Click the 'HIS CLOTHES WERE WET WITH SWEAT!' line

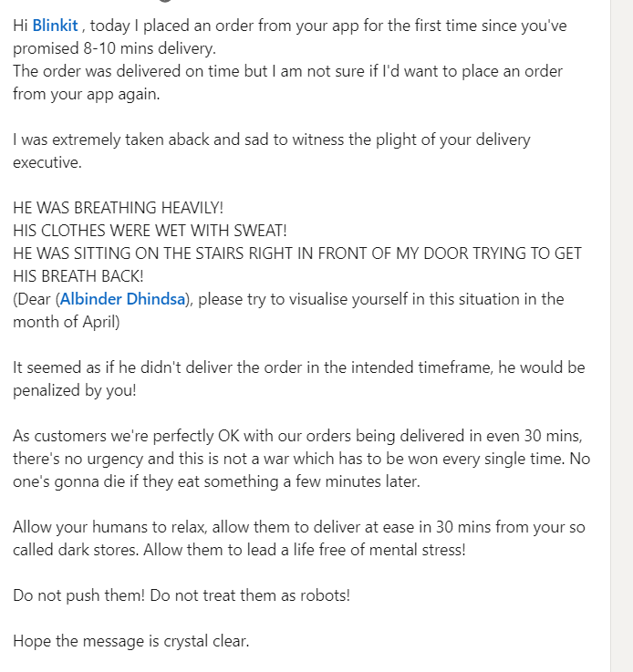click(150, 231)
